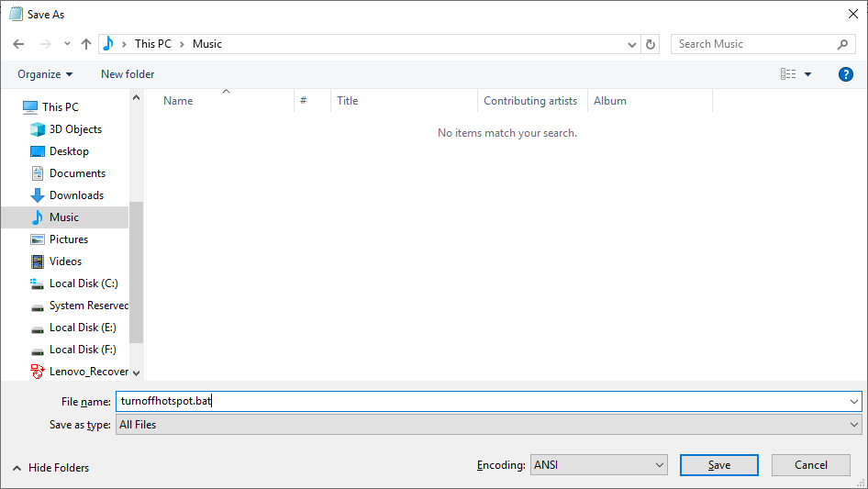Select the Music folder in sidebar

[63, 217]
